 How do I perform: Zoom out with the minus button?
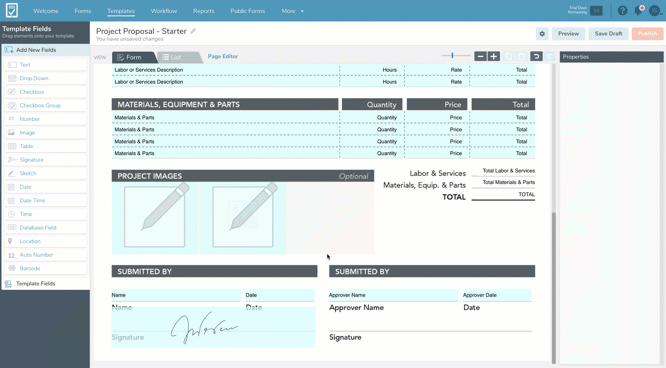point(480,56)
